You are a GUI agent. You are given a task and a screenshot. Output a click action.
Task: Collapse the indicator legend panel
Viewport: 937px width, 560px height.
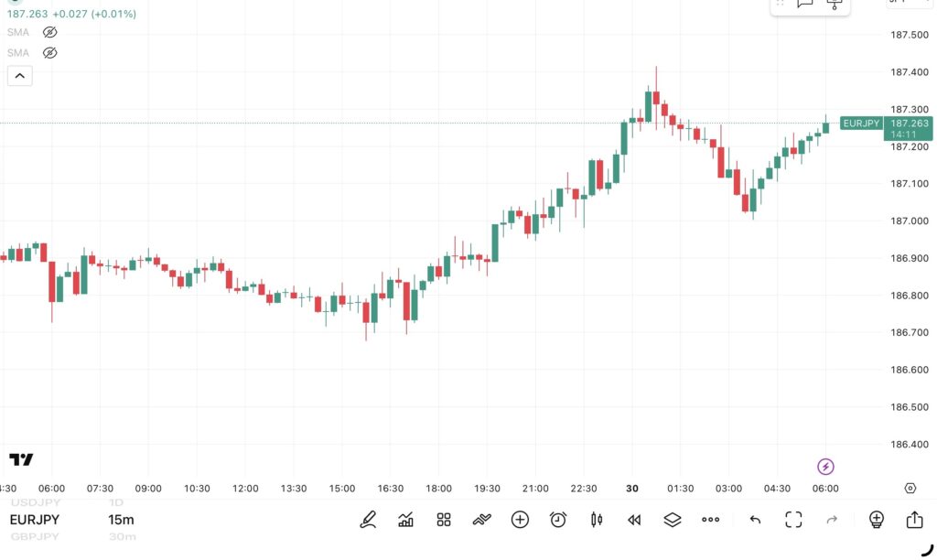tap(19, 75)
